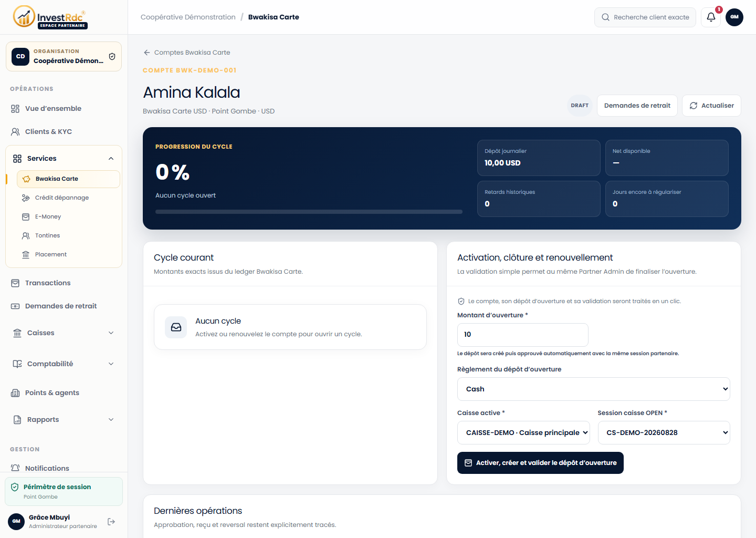Click the InvestRdc logo
756x538 pixels.
50,17
